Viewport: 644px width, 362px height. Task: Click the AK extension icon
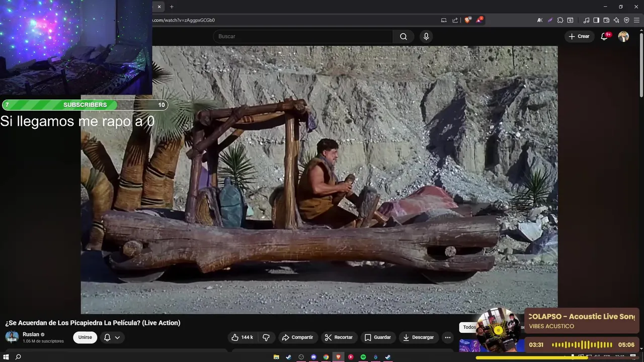pyautogui.click(x=540, y=20)
